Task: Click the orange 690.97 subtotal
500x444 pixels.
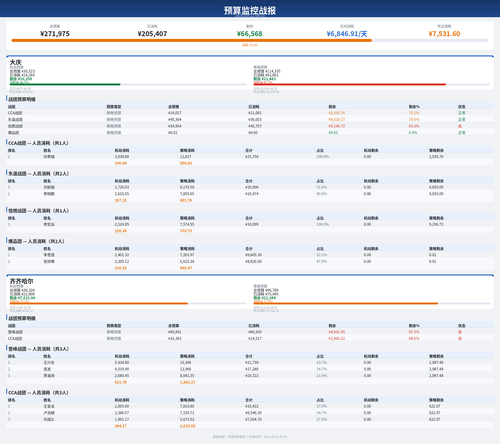Action: 186,268
